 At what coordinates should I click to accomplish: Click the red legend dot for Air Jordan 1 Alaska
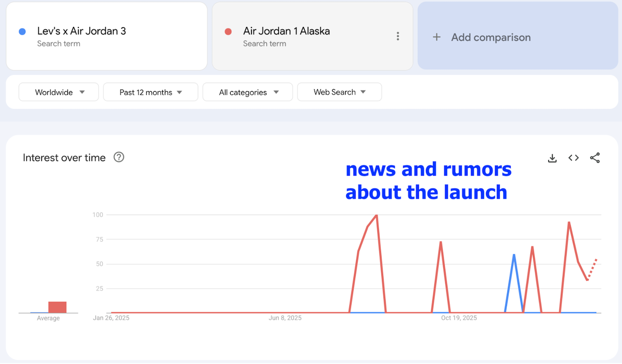click(229, 32)
